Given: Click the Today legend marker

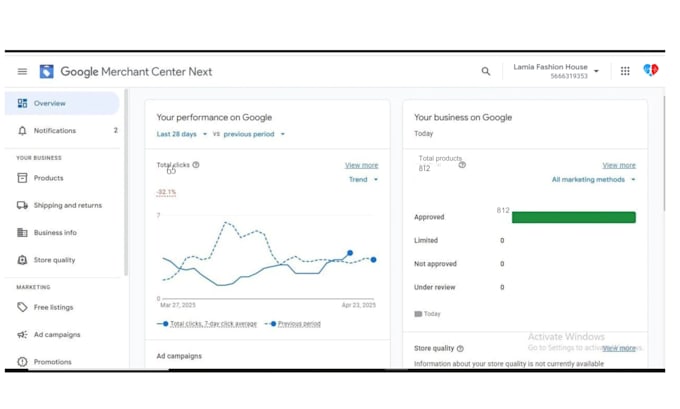Looking at the screenshot, I should point(418,314).
